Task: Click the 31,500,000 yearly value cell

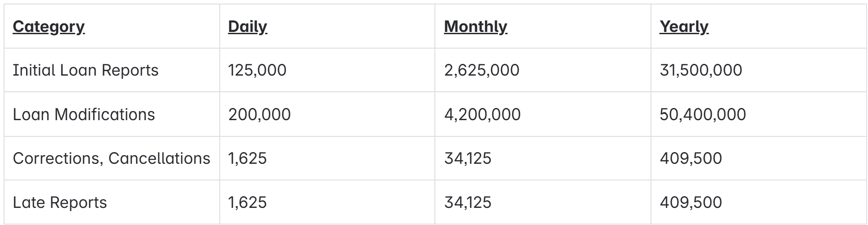Action: click(x=701, y=70)
